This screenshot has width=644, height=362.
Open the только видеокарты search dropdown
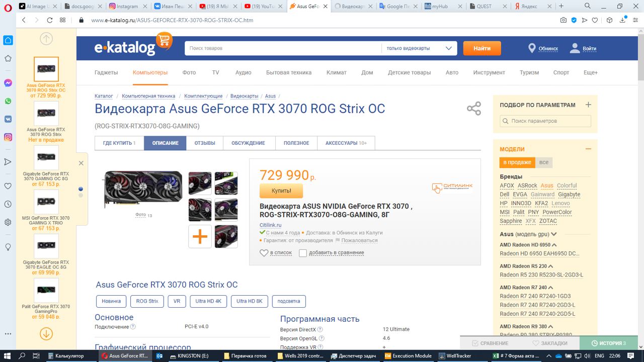point(419,48)
